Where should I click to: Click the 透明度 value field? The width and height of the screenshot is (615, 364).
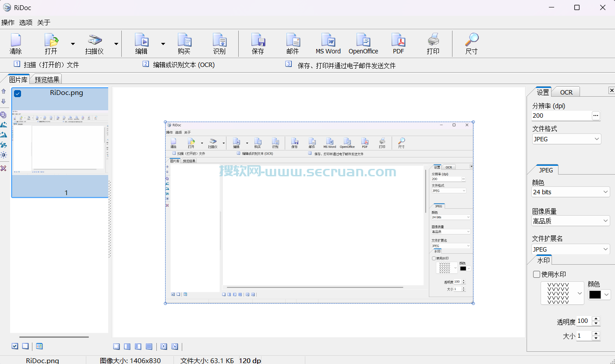(583, 321)
